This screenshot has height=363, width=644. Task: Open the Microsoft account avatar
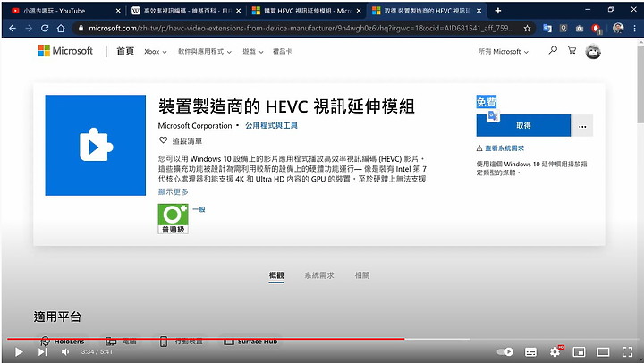pos(593,52)
